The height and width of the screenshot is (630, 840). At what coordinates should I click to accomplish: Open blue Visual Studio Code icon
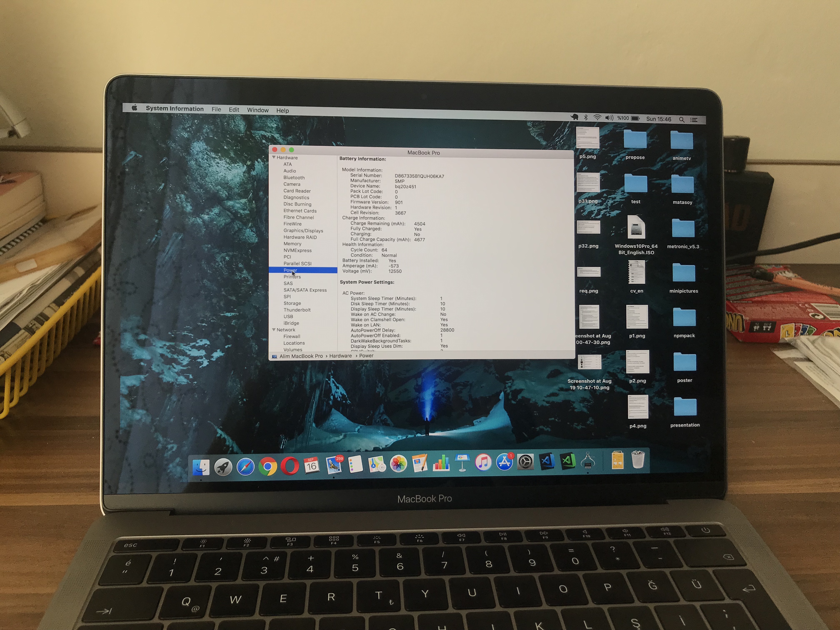(546, 461)
